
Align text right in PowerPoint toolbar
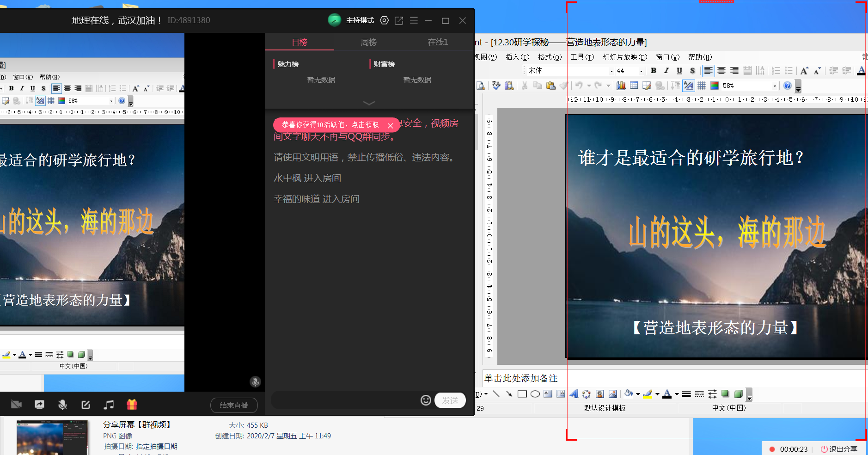pos(734,71)
